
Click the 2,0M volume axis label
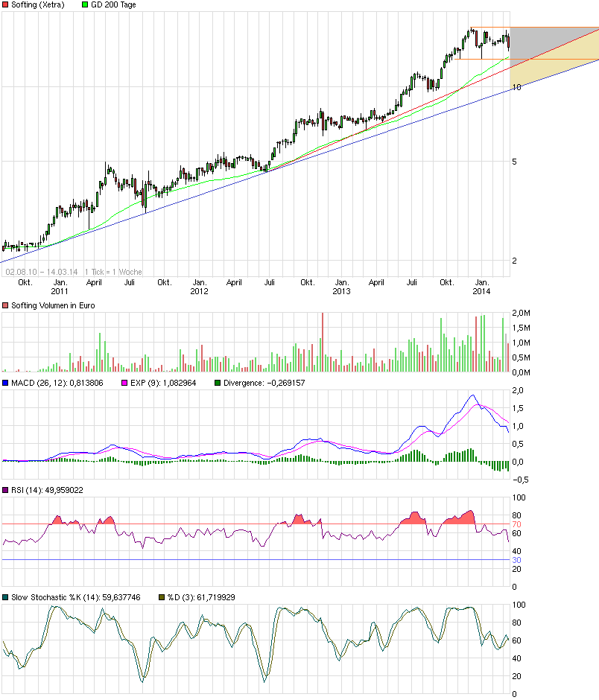522,314
